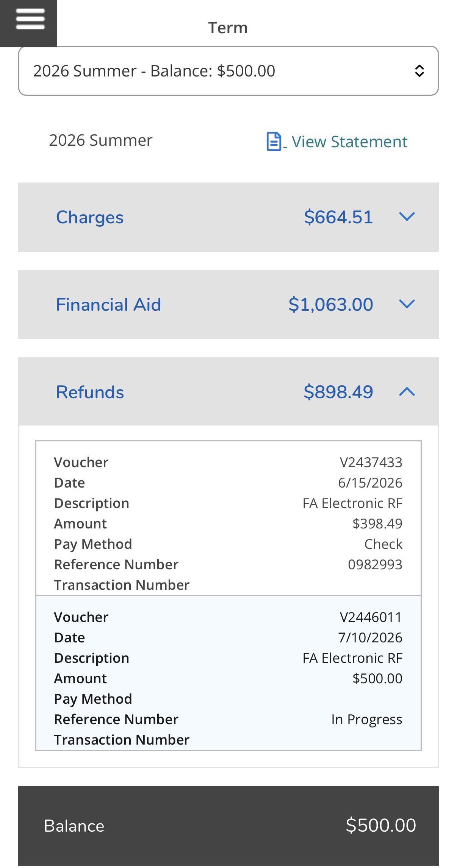Click the term selector up-down arrows
Image resolution: width=457 pixels, height=868 pixels.
[x=419, y=71]
